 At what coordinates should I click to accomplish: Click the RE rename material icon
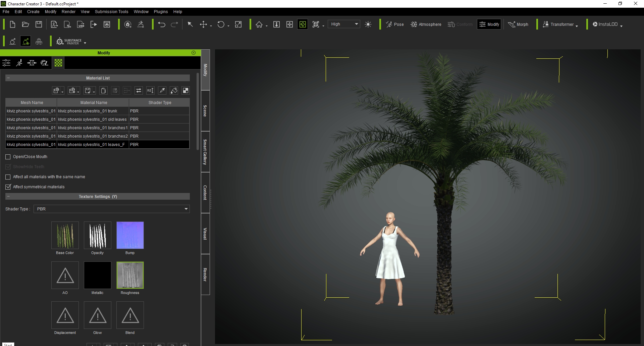coord(150,90)
